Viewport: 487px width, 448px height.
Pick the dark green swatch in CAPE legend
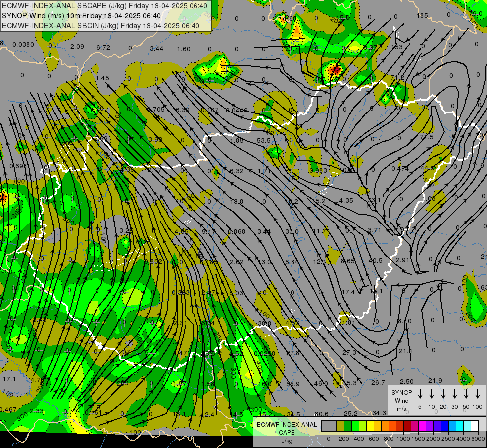[x=348, y=426]
